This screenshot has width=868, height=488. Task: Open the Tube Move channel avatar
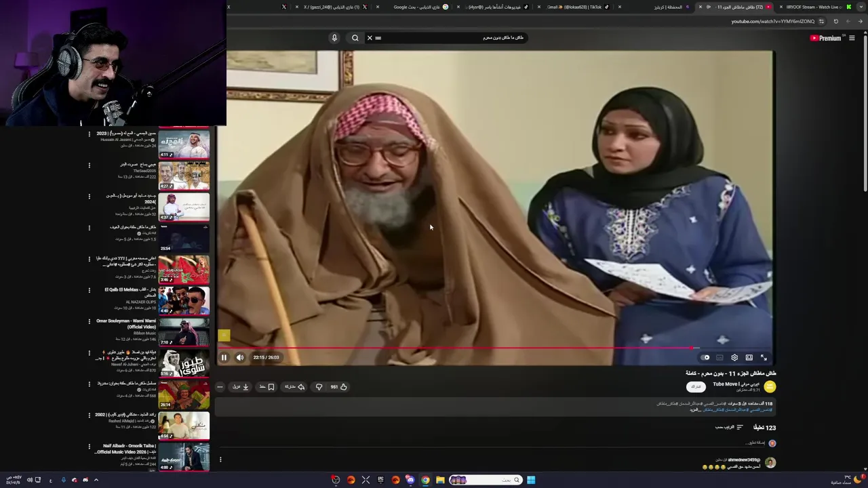(770, 386)
